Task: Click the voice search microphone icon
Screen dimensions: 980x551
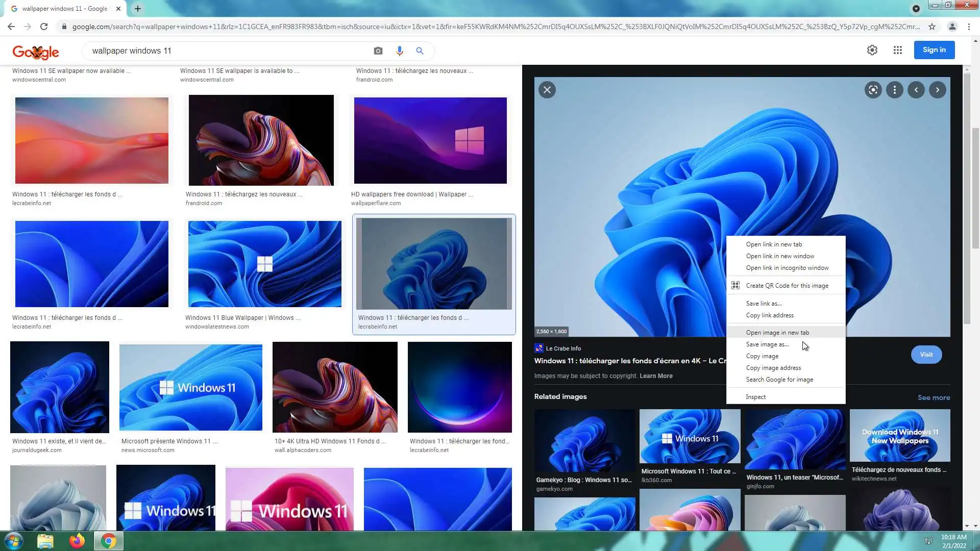Action: click(399, 51)
